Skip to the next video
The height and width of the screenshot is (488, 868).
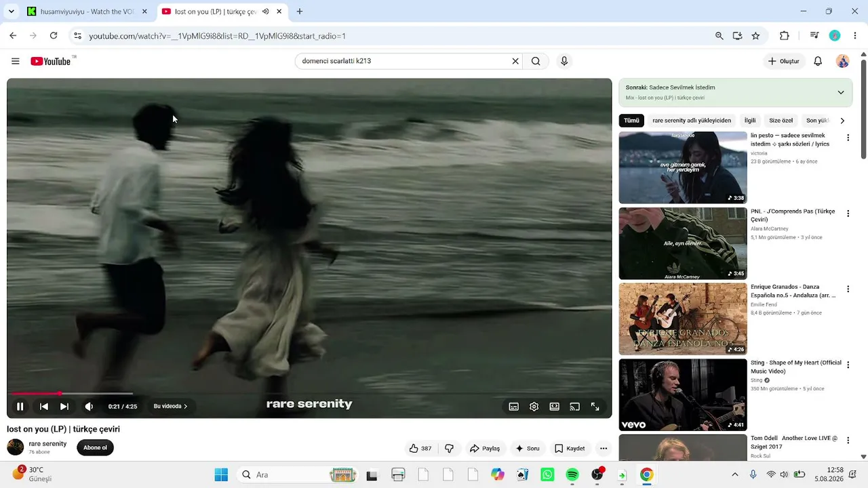[64, 407]
